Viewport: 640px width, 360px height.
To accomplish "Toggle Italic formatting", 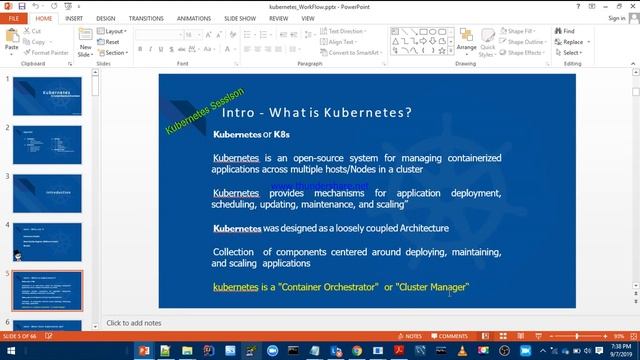I will point(150,49).
